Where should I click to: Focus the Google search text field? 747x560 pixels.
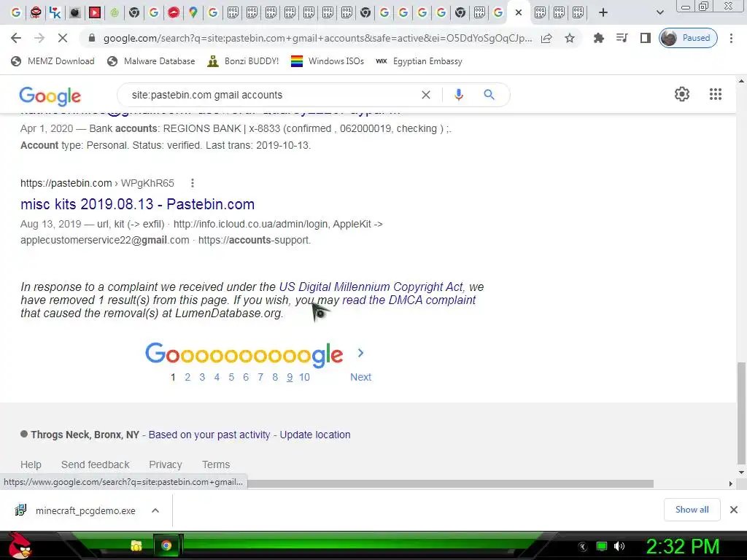point(271,95)
